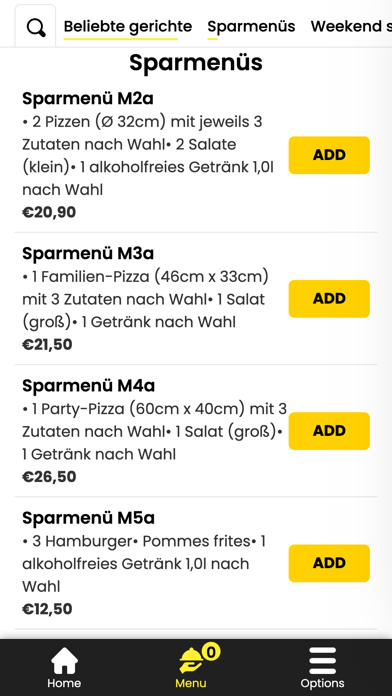392x696 pixels.
Task: Tap the €12,50 price label
Action: pyautogui.click(x=47, y=609)
